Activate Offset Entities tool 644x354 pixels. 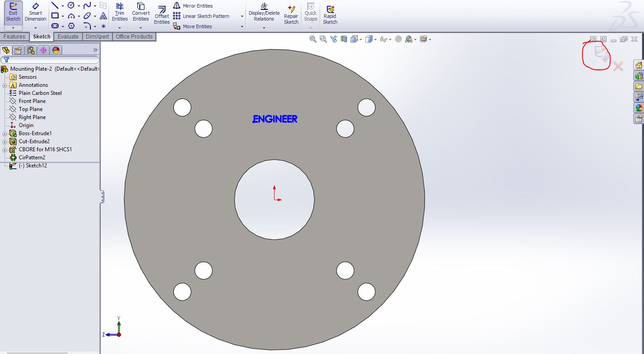162,15
